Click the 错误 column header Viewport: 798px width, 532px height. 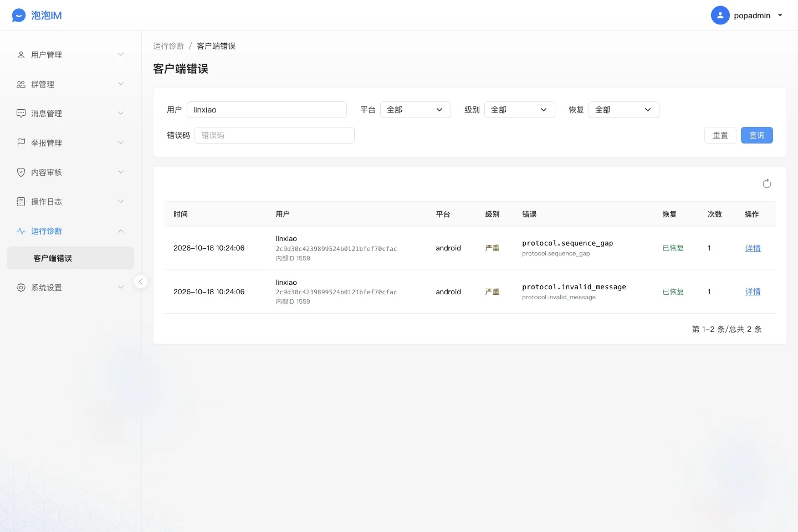(529, 214)
